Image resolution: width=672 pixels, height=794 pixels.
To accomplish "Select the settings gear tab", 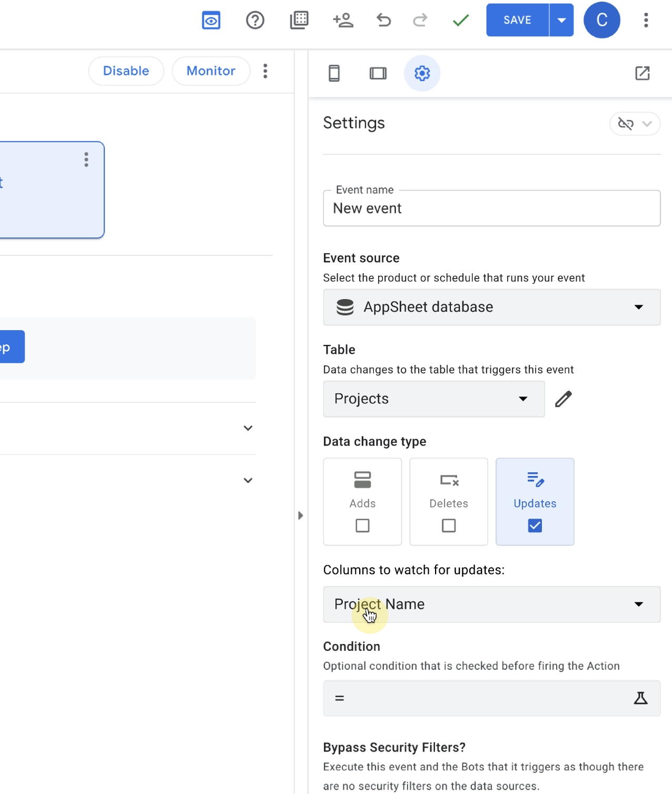I will tap(422, 73).
